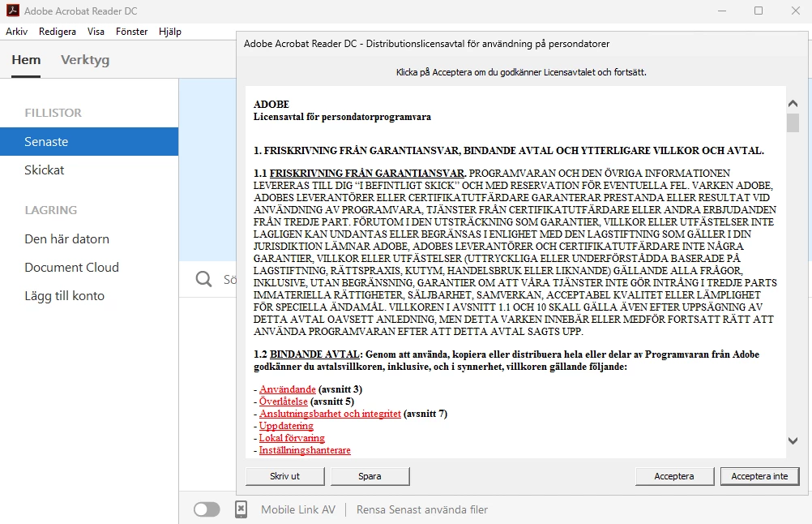Select Senaste in the file list sidebar
The image size is (812, 524).
point(89,141)
